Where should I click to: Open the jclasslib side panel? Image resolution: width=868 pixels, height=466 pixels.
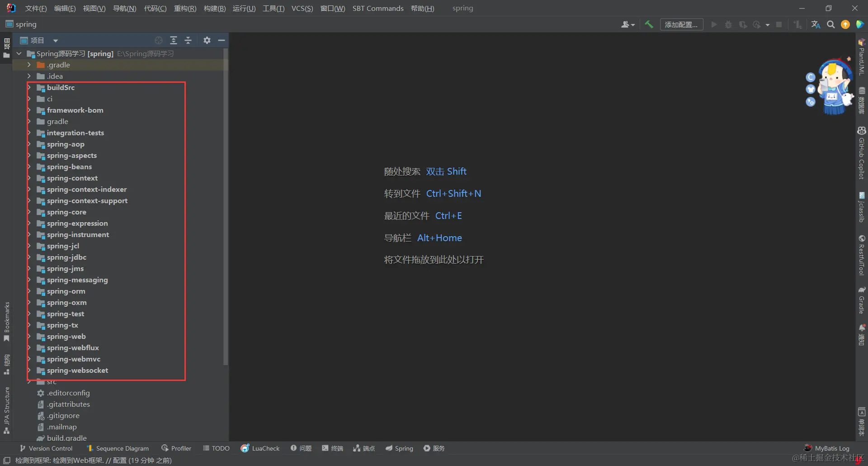[862, 207]
